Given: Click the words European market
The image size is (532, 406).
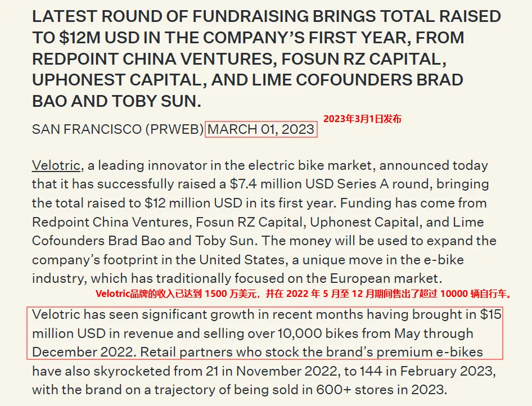Looking at the screenshot, I should point(386,278).
